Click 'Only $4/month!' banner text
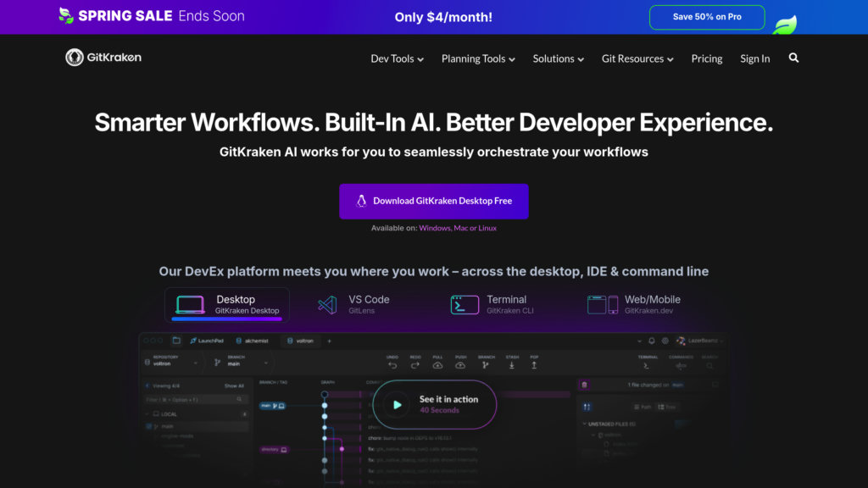 click(442, 17)
